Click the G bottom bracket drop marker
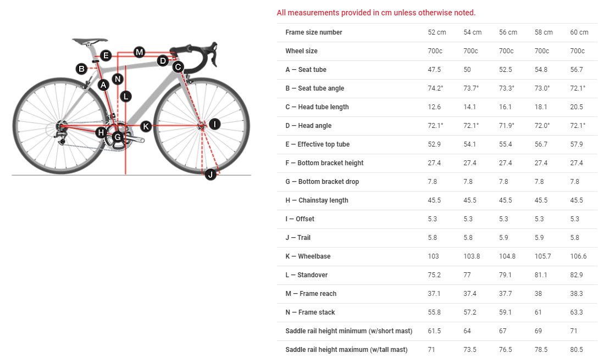The width and height of the screenshot is (604, 364). [117, 136]
